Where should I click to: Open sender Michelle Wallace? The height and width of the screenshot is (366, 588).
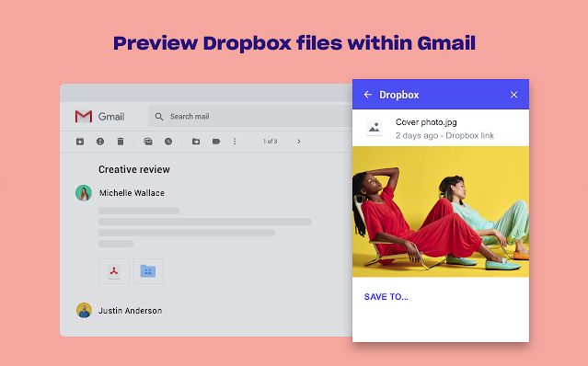tap(132, 193)
